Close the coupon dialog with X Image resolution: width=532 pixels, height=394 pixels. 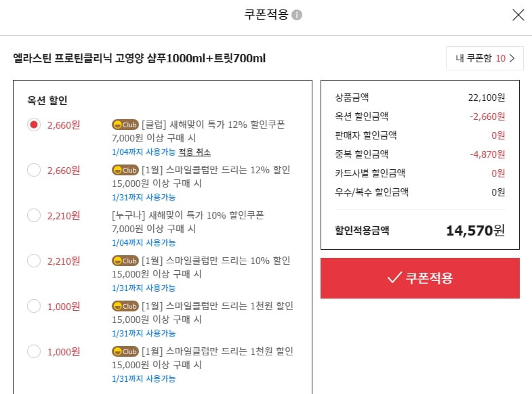(x=518, y=15)
